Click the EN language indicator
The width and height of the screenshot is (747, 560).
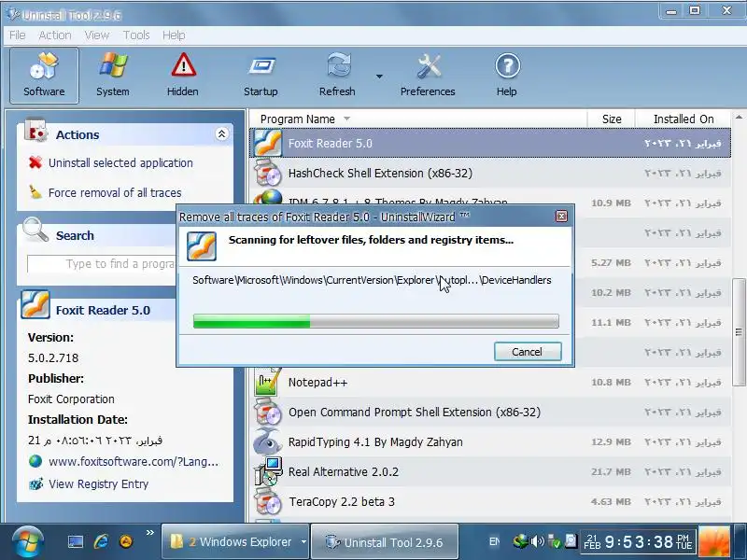(495, 541)
